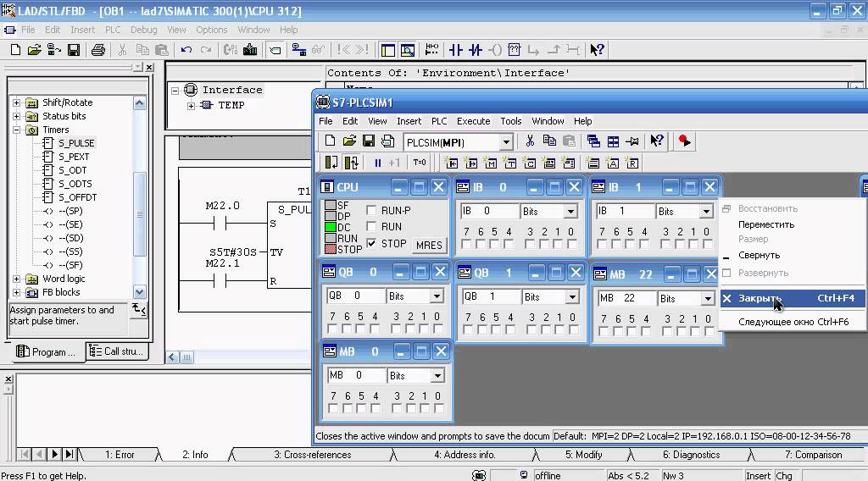Cut selection in PLCSIM toolbar
This screenshot has height=481, width=868.
[x=530, y=141]
